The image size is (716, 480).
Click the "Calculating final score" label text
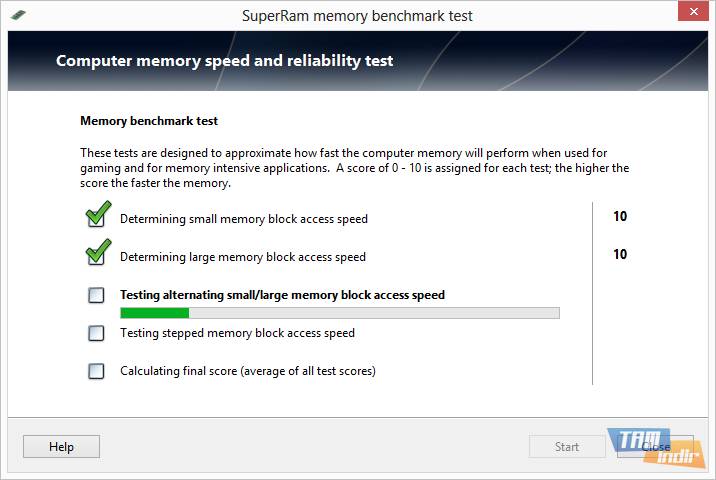[x=248, y=371]
